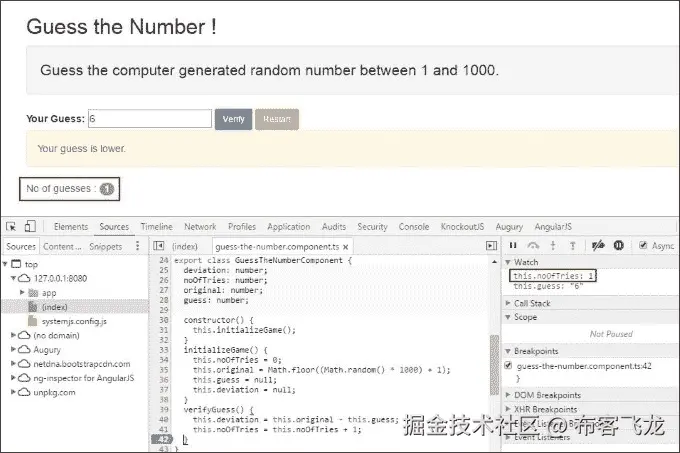Click the step out icon
Image resolution: width=680 pixels, height=453 pixels.
click(572, 245)
